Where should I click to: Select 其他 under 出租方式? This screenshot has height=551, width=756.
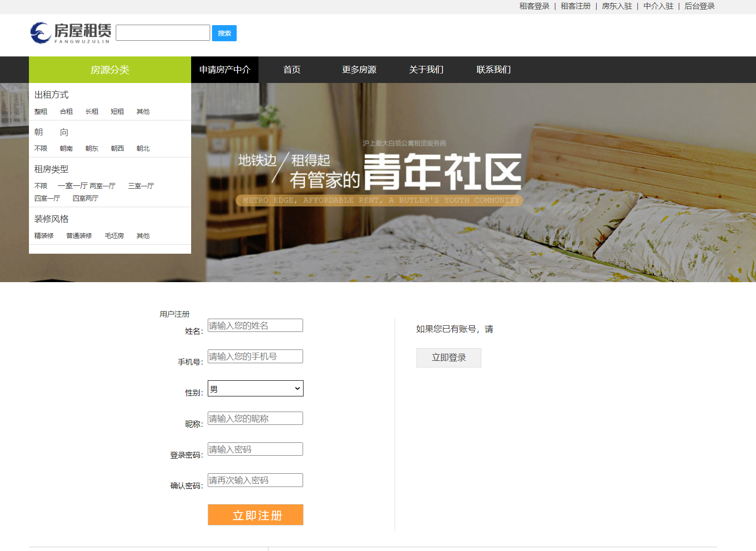(x=143, y=111)
